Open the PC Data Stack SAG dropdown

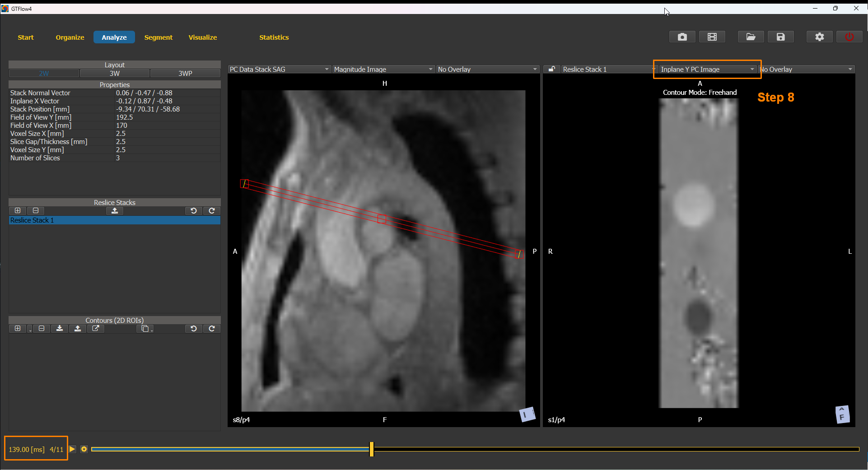[x=279, y=69]
